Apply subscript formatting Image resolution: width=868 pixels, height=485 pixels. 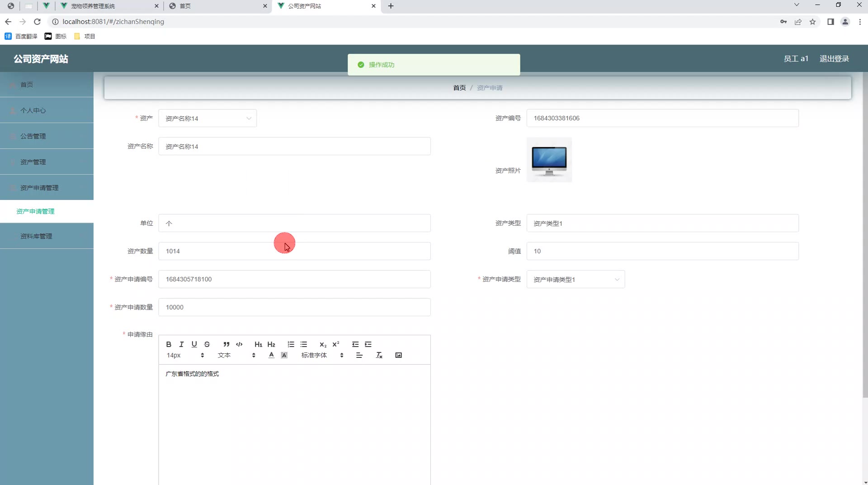tap(323, 344)
